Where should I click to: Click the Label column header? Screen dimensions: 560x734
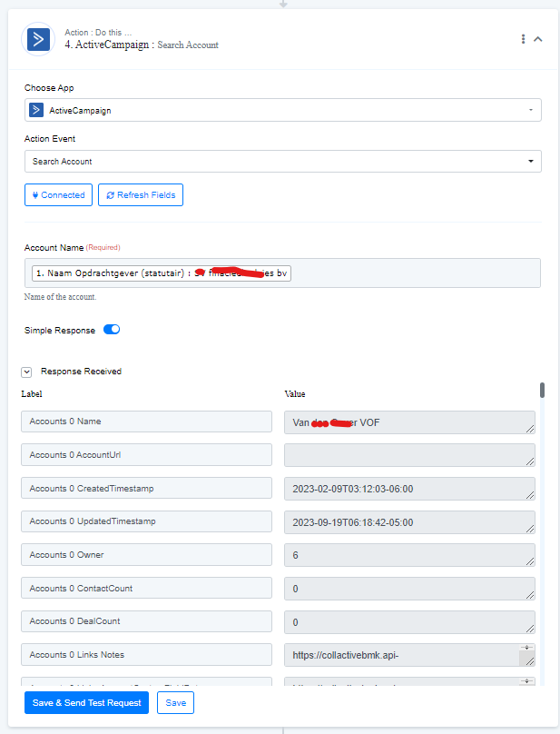32,393
